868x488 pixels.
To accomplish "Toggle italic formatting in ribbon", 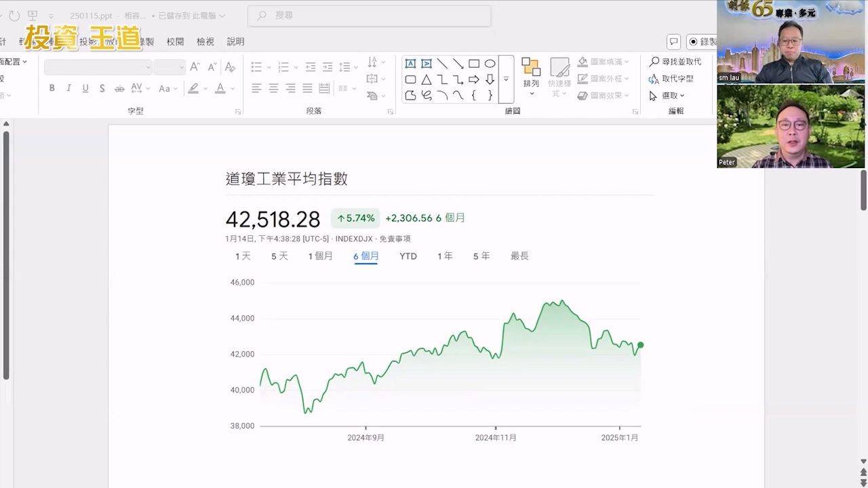I will coord(68,88).
